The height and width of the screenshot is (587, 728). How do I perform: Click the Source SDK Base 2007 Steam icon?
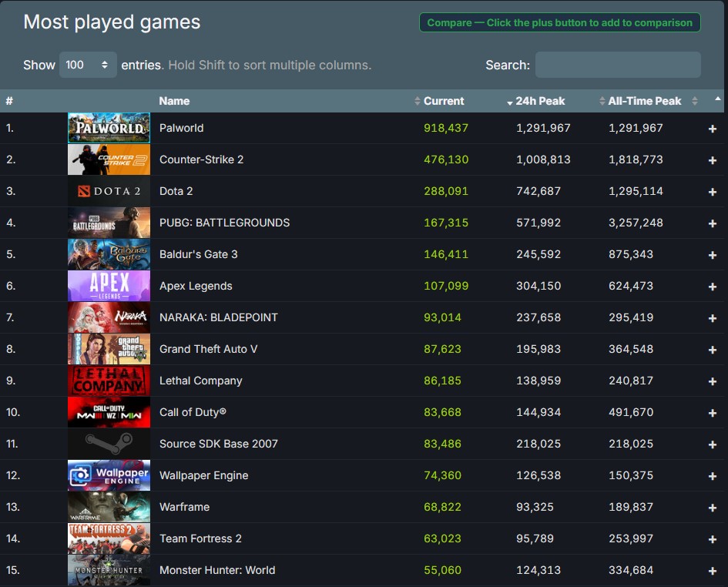[109, 444]
